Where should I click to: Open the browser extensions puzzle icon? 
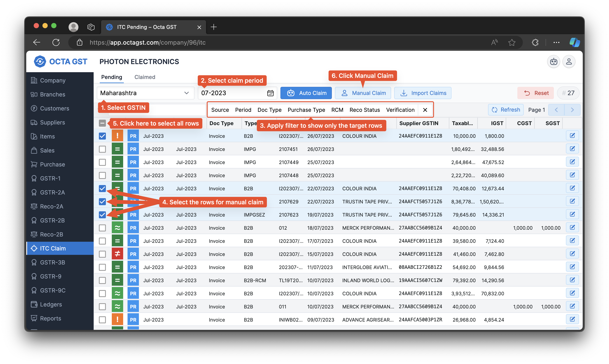535,42
